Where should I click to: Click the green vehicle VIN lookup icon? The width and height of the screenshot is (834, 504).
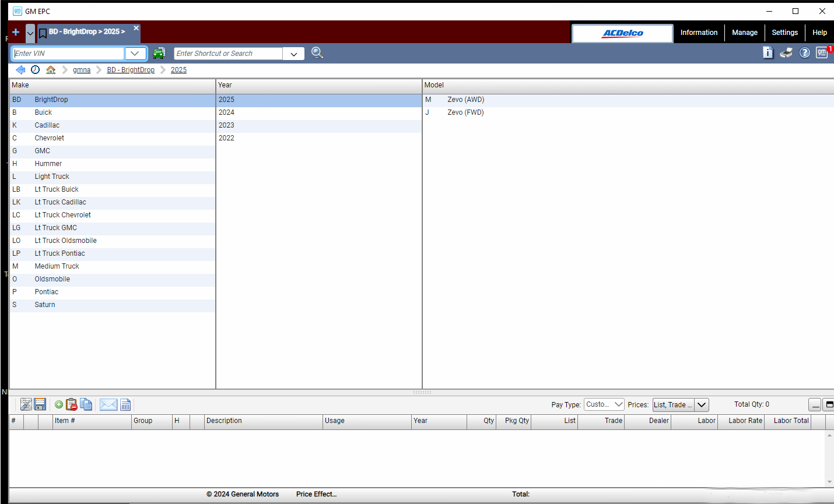[x=159, y=53]
